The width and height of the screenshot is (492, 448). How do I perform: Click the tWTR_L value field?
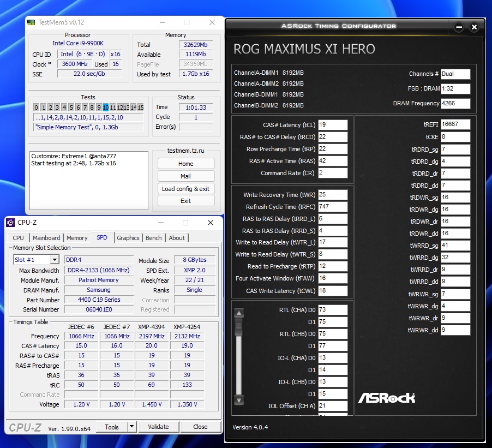coord(333,242)
